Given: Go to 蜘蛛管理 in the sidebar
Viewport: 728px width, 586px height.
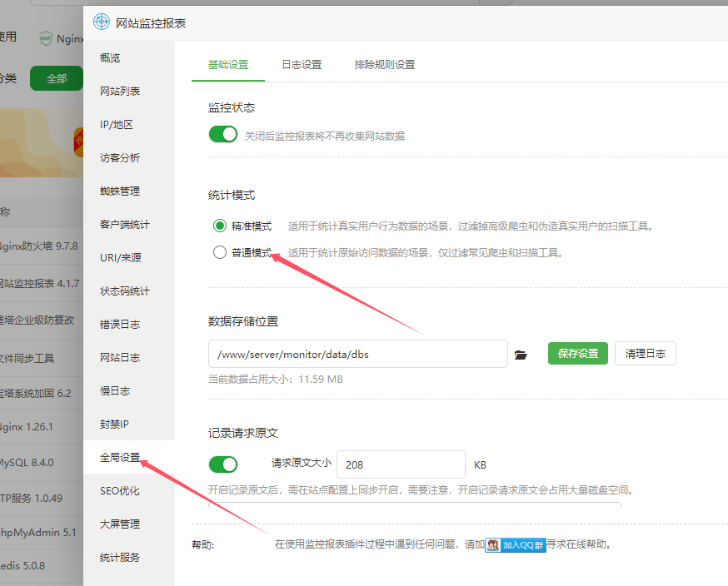Looking at the screenshot, I should pyautogui.click(x=120, y=191).
